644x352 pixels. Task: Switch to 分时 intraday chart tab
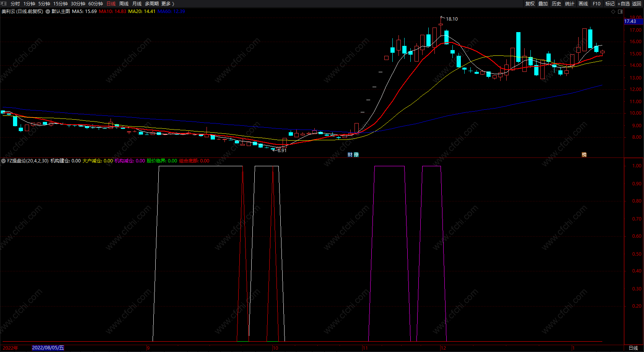click(x=15, y=4)
